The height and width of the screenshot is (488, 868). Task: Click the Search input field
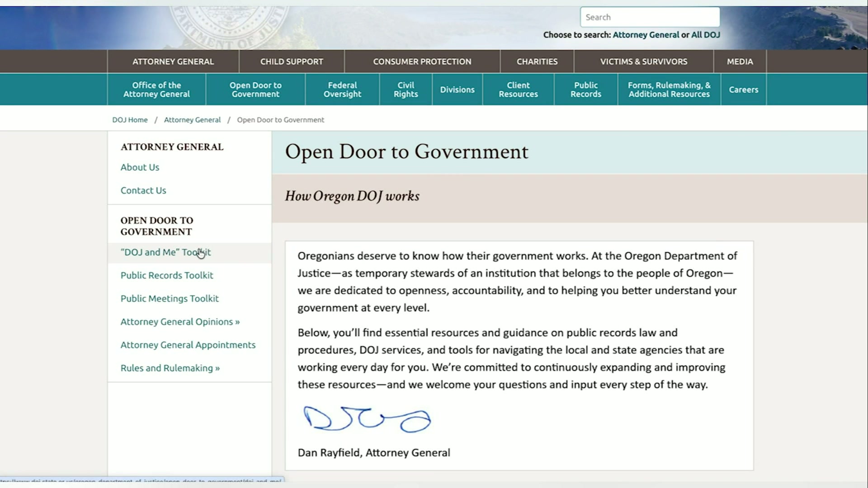pyautogui.click(x=650, y=17)
